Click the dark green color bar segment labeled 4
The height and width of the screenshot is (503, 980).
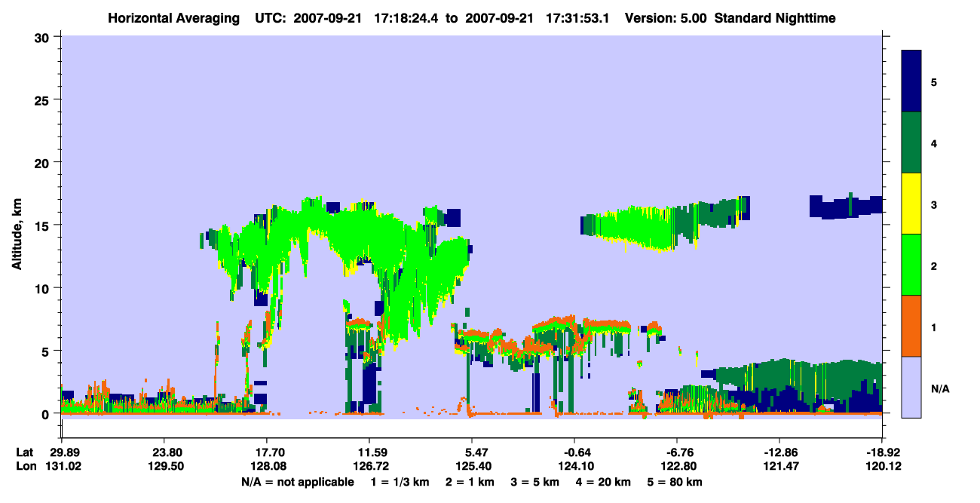pyautogui.click(x=912, y=143)
